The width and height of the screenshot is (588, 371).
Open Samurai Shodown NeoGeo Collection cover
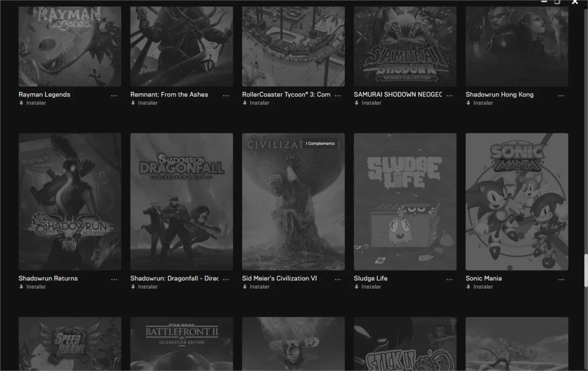coord(405,46)
